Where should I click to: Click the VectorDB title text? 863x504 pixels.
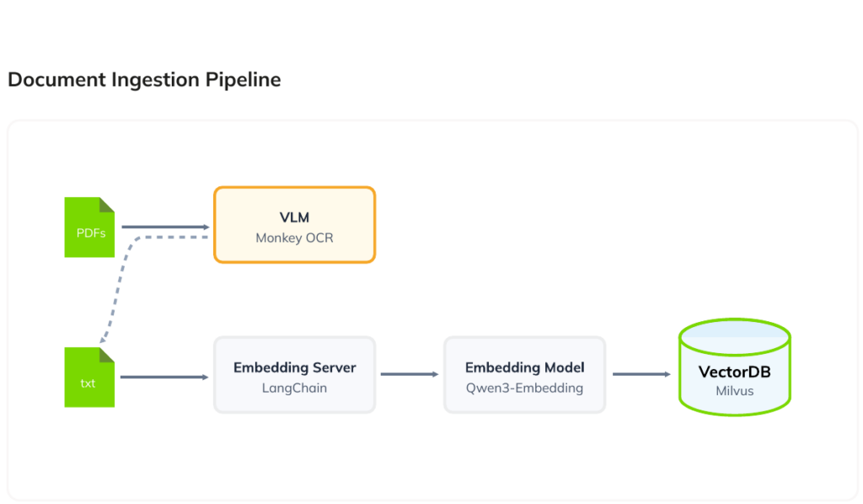pyautogui.click(x=735, y=372)
